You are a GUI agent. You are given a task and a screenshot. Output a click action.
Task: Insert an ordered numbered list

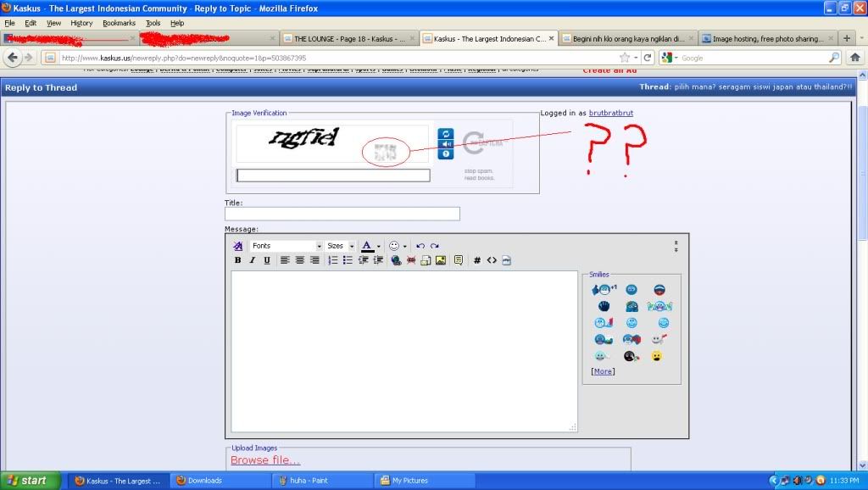(332, 260)
